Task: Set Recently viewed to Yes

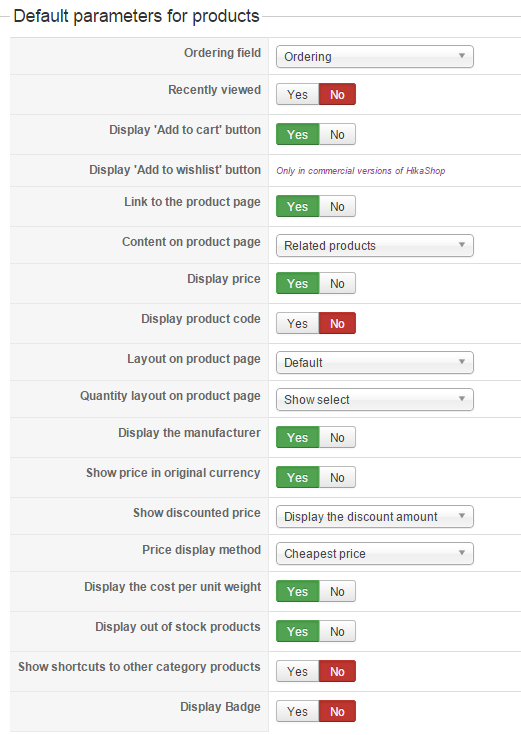Action: (297, 94)
